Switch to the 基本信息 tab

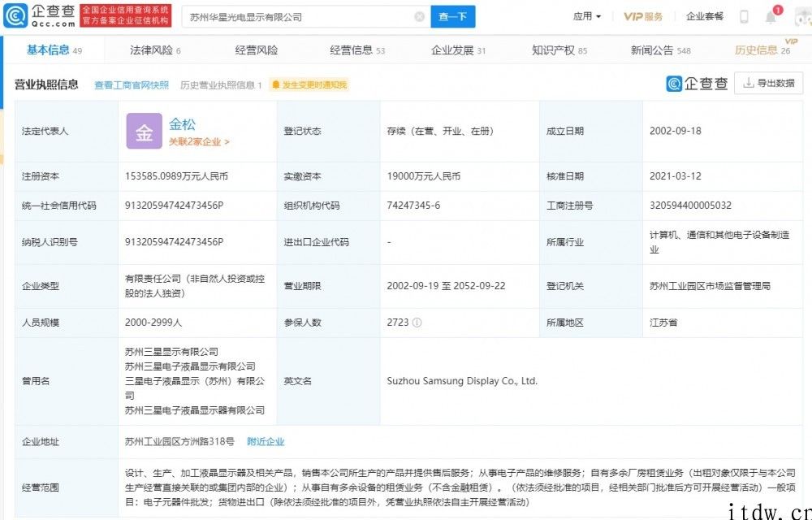tap(54, 50)
